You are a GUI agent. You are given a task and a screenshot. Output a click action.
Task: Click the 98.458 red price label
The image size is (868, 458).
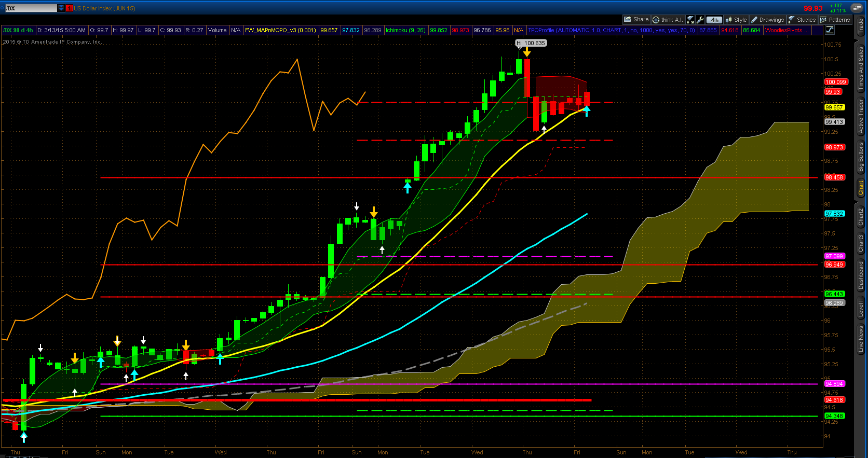834,177
